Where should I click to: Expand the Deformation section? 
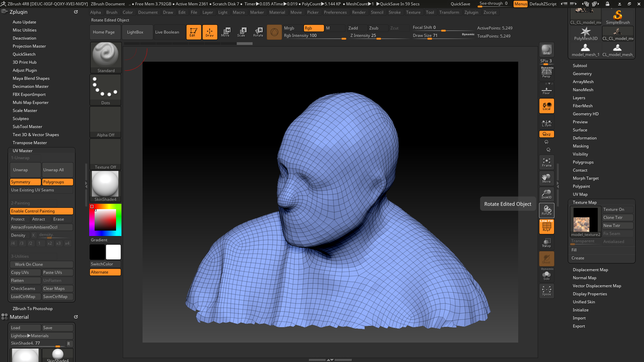point(584,138)
